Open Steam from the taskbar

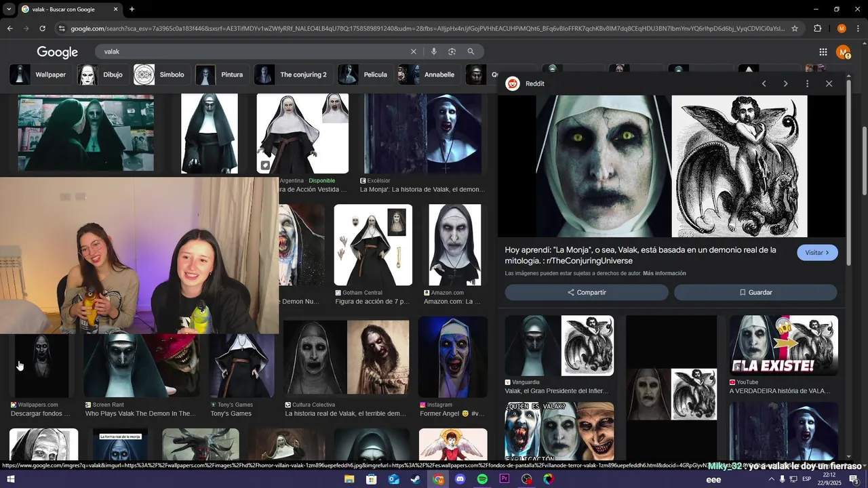[416, 479]
